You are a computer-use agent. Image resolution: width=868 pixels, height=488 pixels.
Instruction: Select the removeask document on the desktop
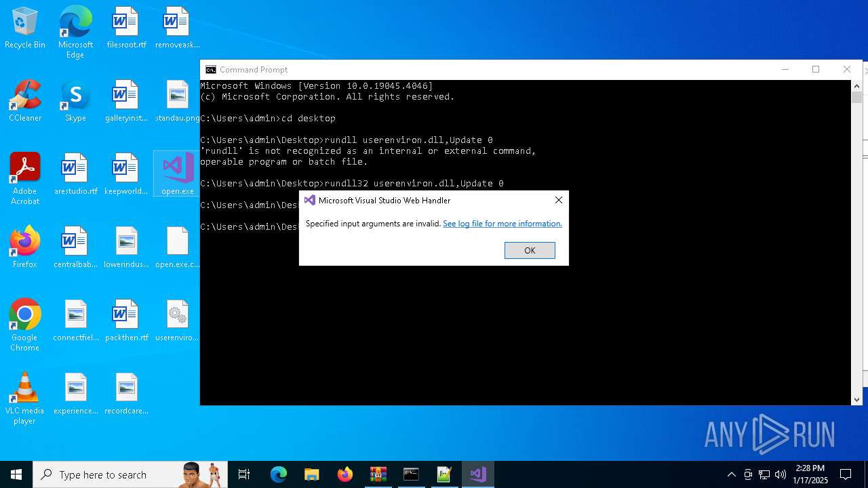click(177, 28)
